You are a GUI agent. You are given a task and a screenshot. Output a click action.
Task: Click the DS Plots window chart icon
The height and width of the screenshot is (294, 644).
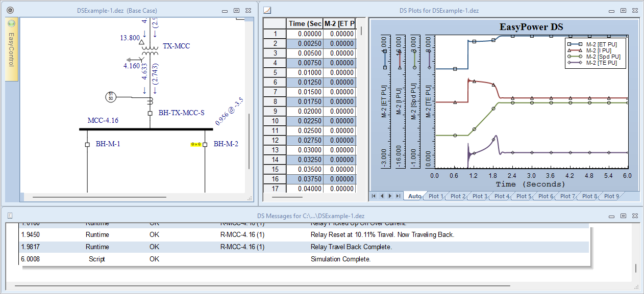click(267, 10)
